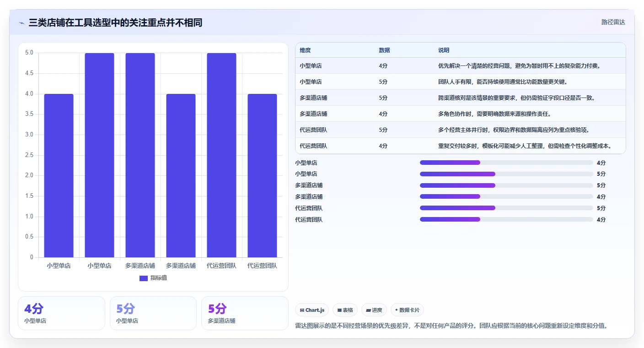Click the 数据 column header
The width and height of the screenshot is (644, 348).
click(x=385, y=50)
